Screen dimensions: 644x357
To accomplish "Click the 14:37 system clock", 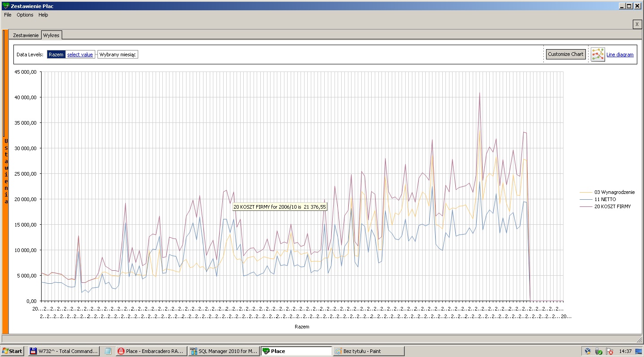I will pyautogui.click(x=625, y=351).
